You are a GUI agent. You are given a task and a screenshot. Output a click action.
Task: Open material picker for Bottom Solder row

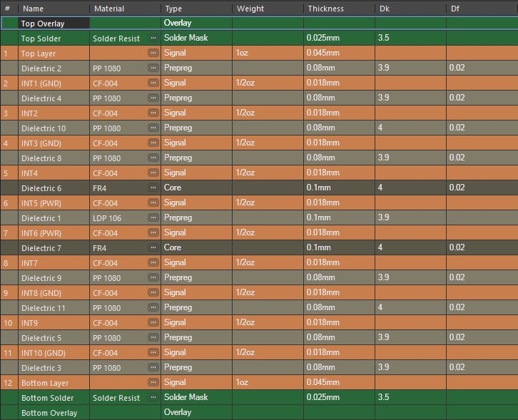click(153, 398)
